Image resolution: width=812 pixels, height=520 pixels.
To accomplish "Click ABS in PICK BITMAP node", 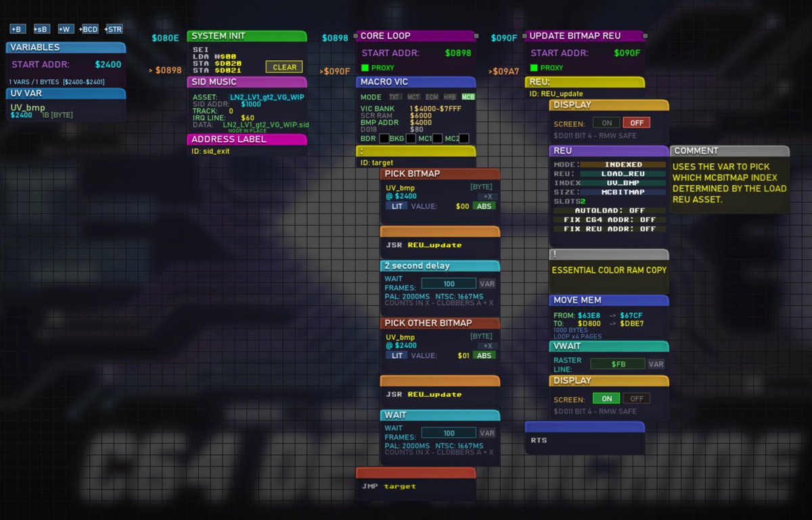I will coord(484,206).
